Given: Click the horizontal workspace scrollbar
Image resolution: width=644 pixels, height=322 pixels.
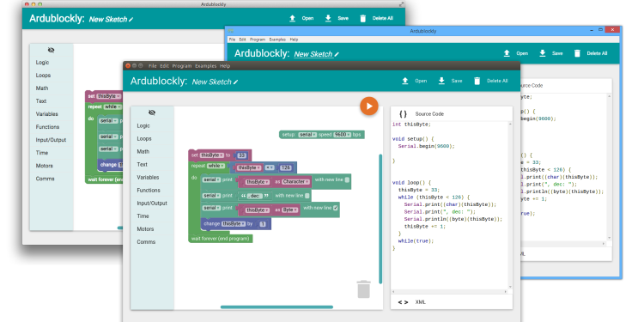Looking at the screenshot, I should click(276, 307).
